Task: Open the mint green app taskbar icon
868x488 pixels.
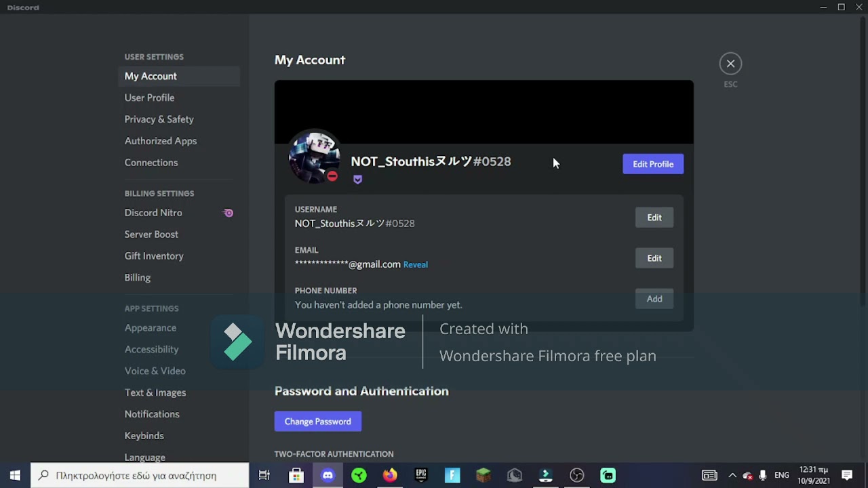Action: pyautogui.click(x=608, y=476)
